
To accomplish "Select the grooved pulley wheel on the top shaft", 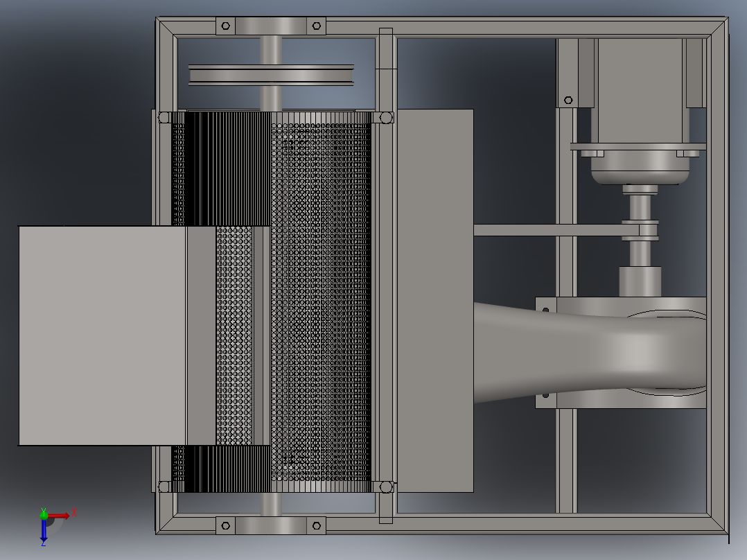I will click(271, 76).
